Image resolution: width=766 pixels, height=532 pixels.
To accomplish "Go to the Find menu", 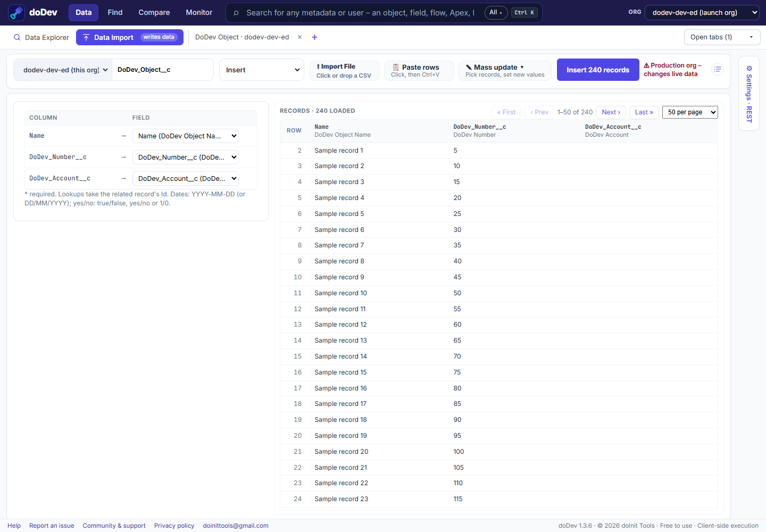I will click(115, 13).
